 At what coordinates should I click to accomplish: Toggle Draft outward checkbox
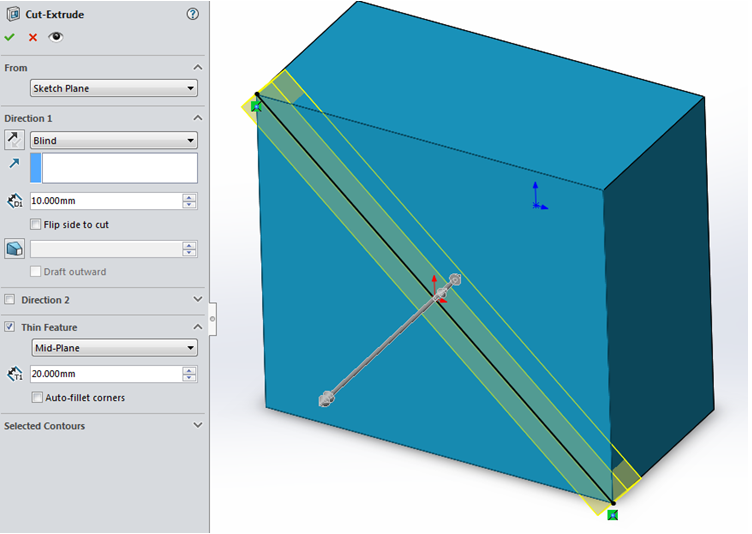tap(35, 271)
